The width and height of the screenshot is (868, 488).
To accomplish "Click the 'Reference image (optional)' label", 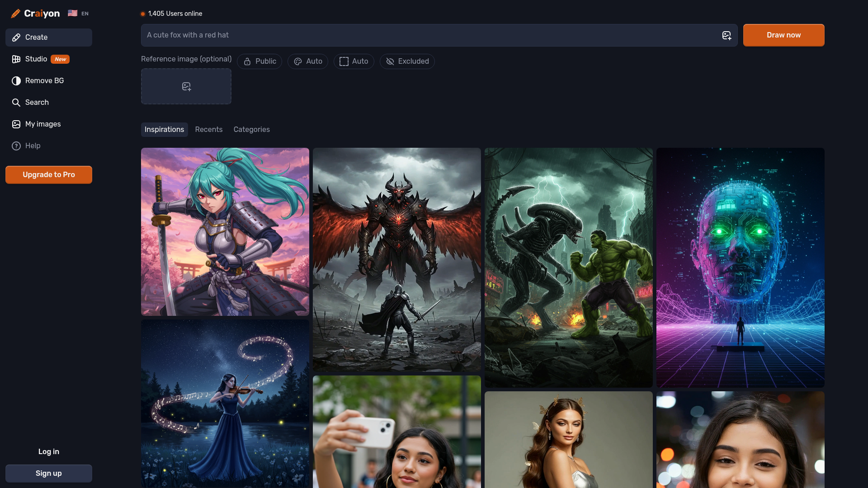I will click(186, 59).
